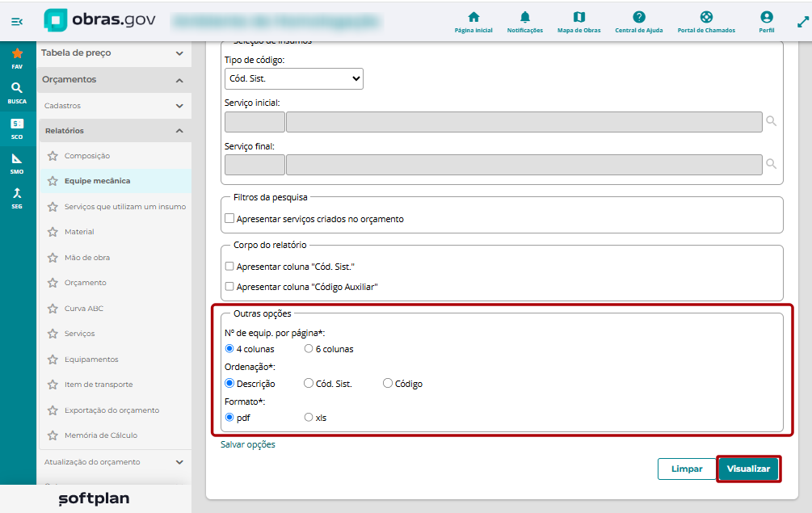Open the Memória de Cálculo report
812x513 pixels.
(101, 435)
